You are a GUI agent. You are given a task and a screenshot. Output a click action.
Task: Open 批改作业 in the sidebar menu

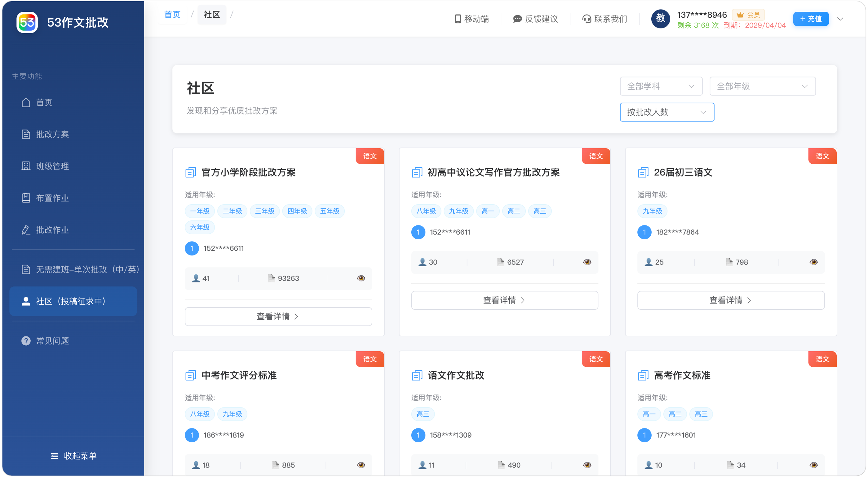tap(73, 230)
